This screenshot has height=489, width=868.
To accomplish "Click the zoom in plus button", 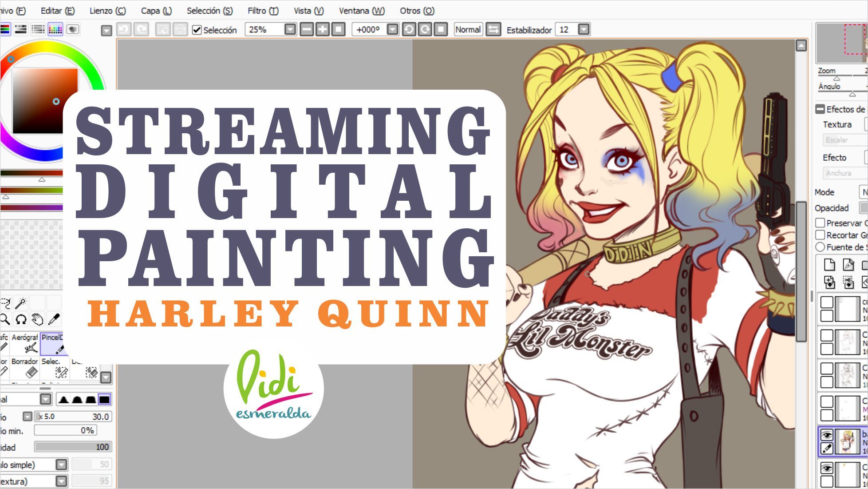I will tap(323, 30).
